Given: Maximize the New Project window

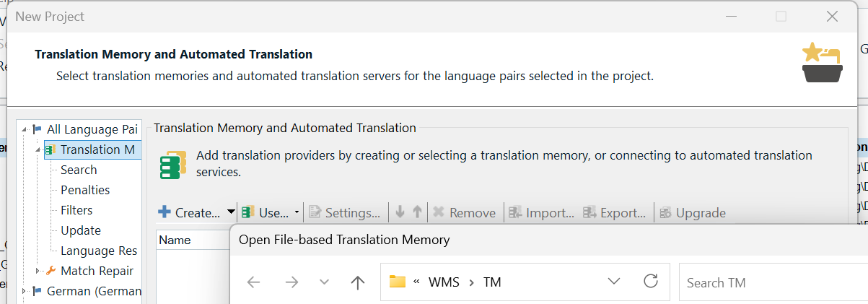Looking at the screenshot, I should pos(781,16).
